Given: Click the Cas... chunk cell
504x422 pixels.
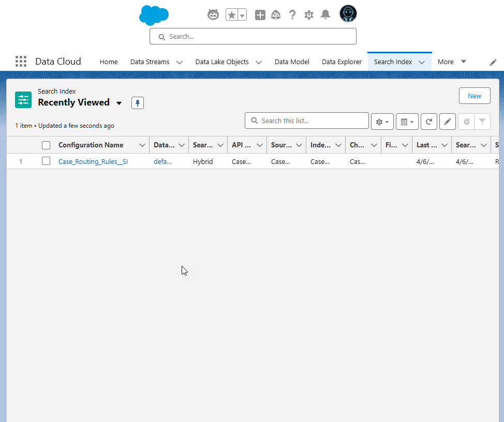Looking at the screenshot, I should point(358,161).
